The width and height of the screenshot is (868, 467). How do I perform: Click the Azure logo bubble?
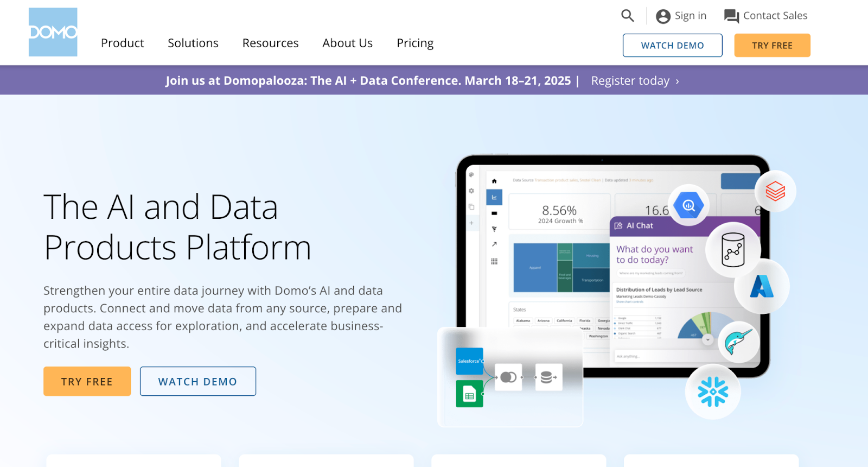tap(762, 286)
